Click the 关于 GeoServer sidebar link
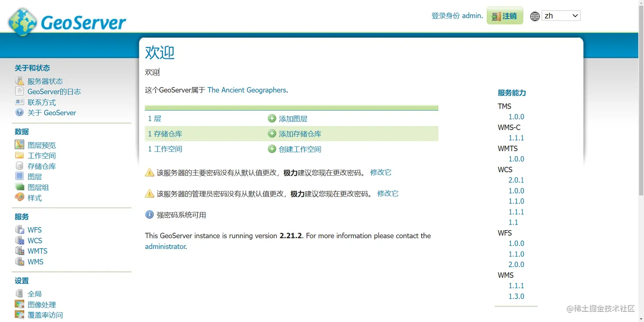This screenshot has height=322, width=644. (x=52, y=113)
